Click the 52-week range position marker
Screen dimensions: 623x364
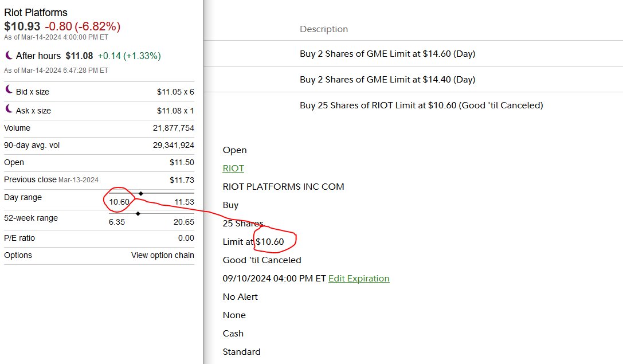(138, 214)
